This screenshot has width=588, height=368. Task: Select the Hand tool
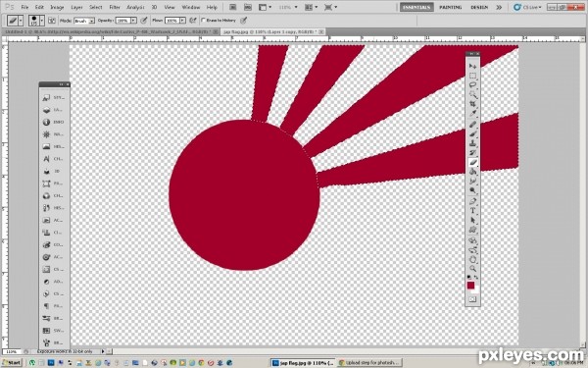coord(472,259)
